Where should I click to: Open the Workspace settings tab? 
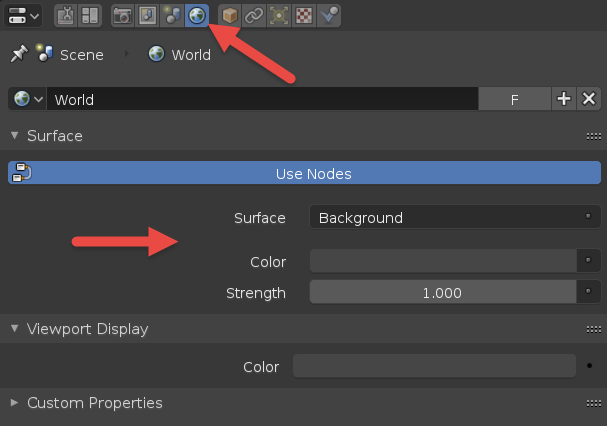coord(90,16)
